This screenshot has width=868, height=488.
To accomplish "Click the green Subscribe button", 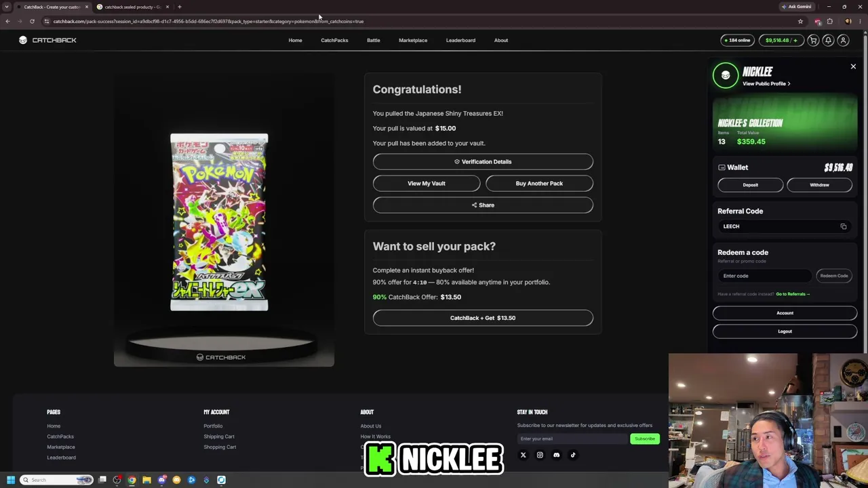I will click(x=645, y=439).
